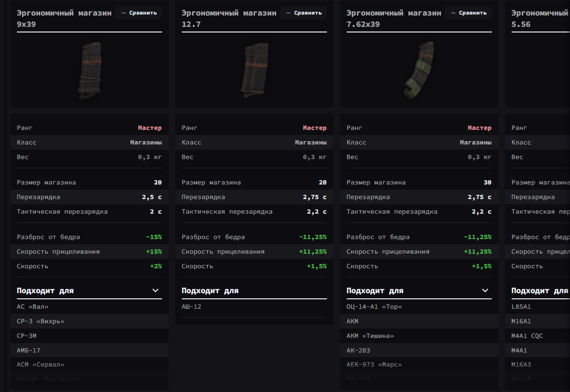The width and height of the screenshot is (570, 392).
Task: Click the 2,5 с reload value on 9x39 card
Action: pyautogui.click(x=152, y=197)
